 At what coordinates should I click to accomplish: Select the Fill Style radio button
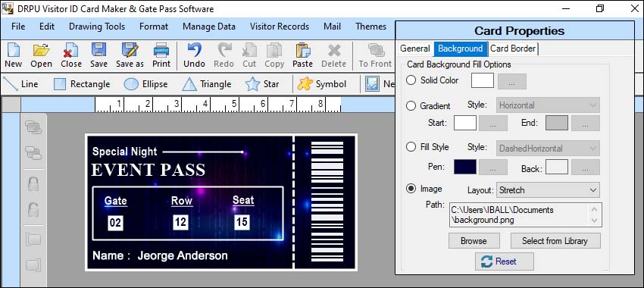pos(411,147)
